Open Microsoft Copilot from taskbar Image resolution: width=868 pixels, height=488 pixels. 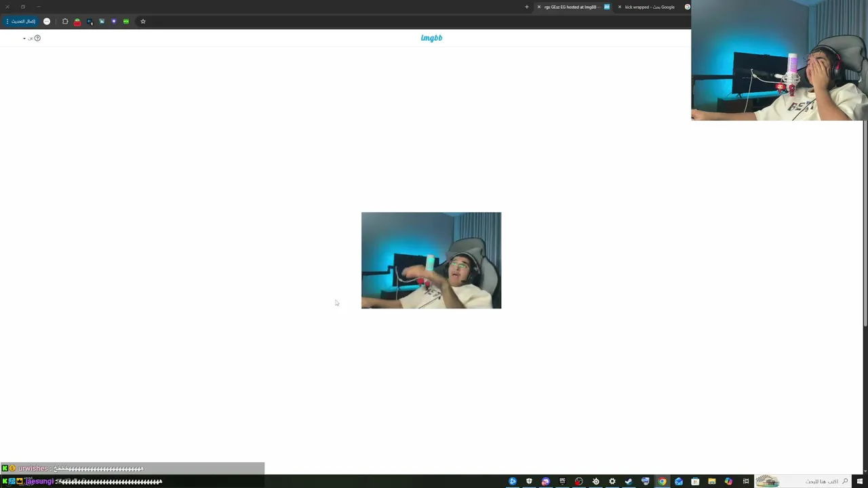728,481
